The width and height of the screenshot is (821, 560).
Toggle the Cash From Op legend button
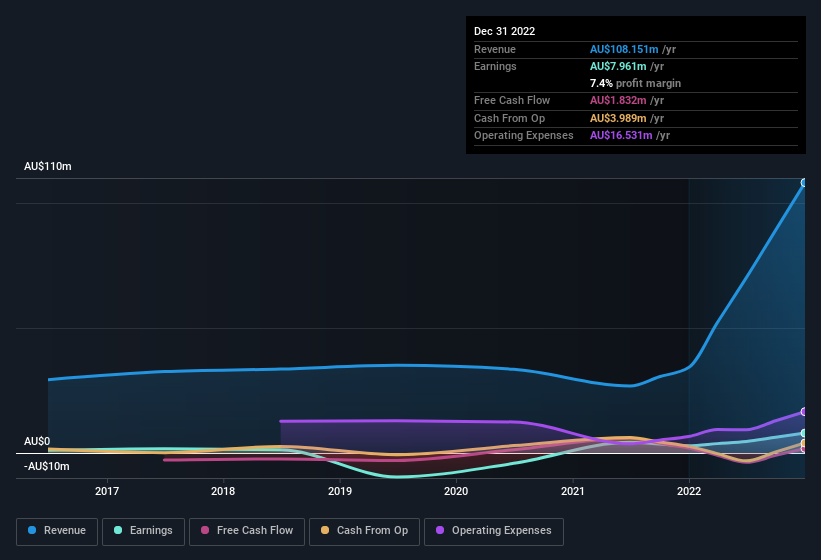click(x=364, y=531)
